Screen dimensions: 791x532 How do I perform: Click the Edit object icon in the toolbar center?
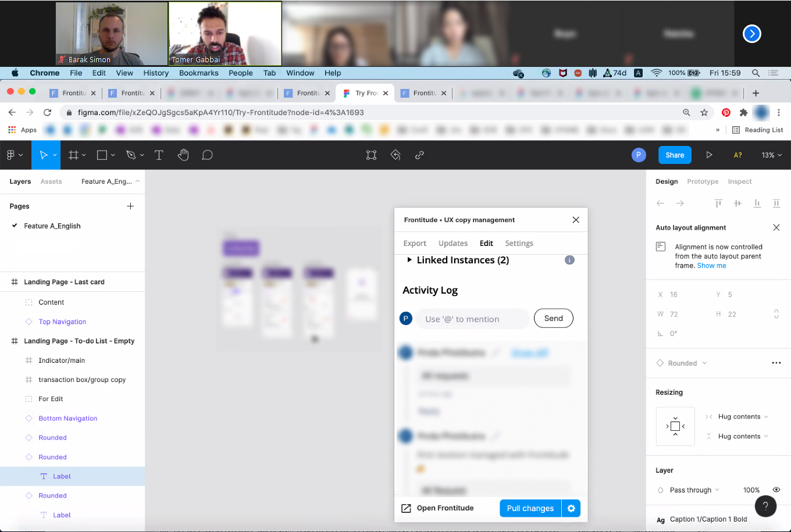(371, 155)
